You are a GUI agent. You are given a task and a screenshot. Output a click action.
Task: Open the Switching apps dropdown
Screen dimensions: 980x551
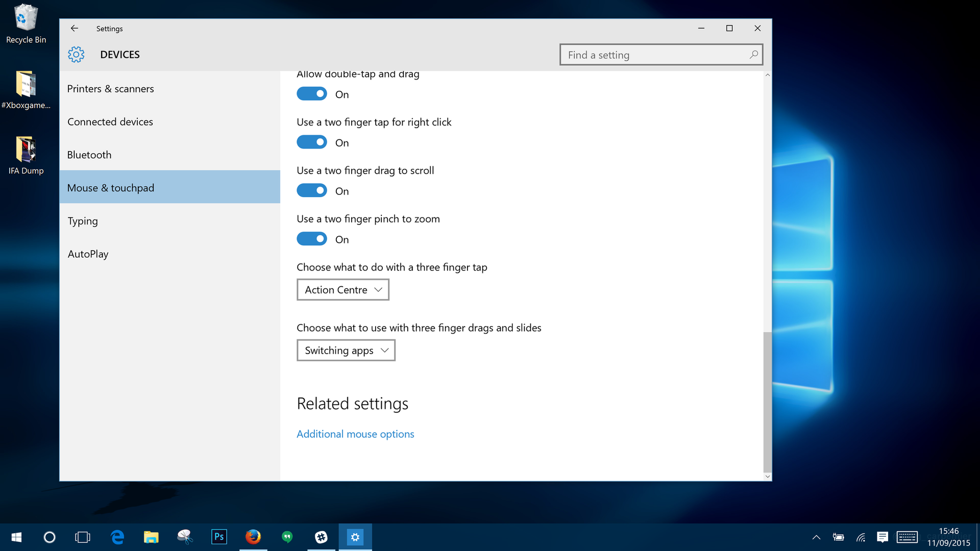point(346,350)
